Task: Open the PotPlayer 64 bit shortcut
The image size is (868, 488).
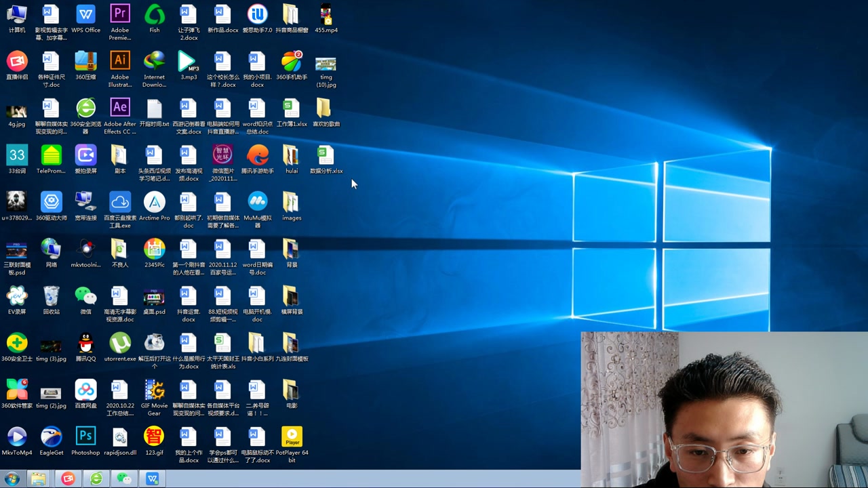Action: point(292,444)
